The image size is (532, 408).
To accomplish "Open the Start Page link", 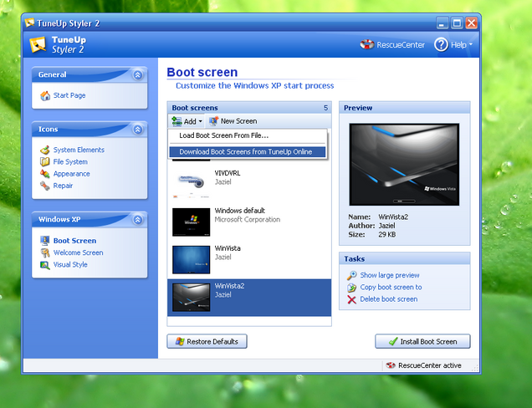I will (x=69, y=95).
